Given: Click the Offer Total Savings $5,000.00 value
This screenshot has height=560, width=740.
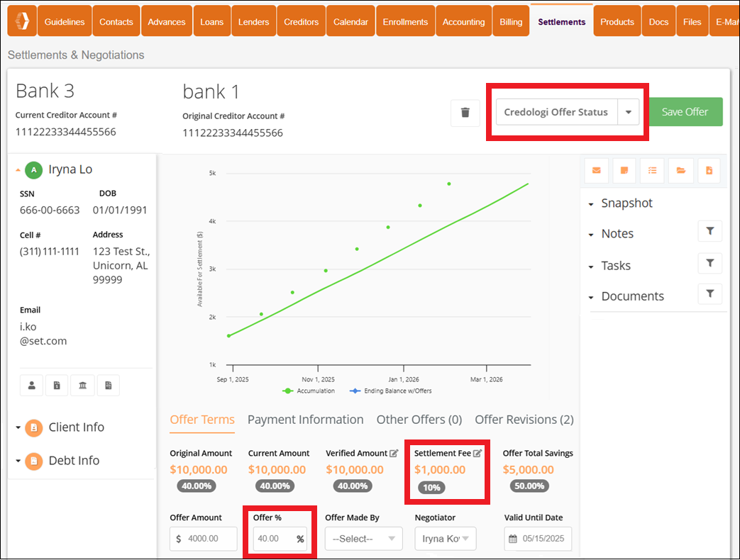Looking at the screenshot, I should tap(528, 470).
